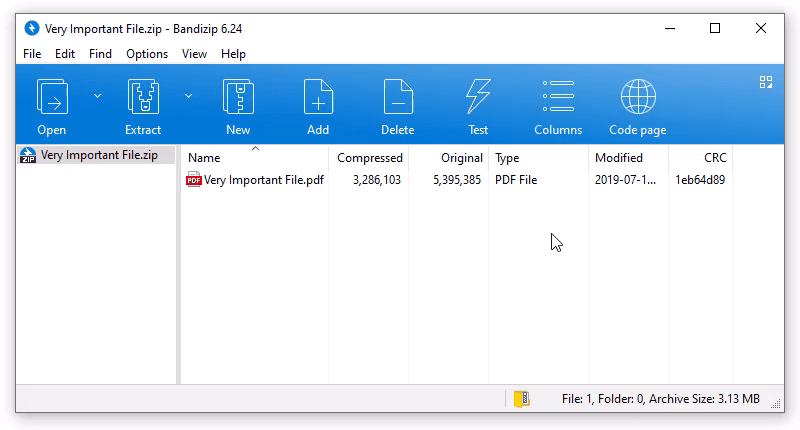Create a new archive with New icon
Image resolution: width=800 pixels, height=430 pixels.
pos(238,98)
